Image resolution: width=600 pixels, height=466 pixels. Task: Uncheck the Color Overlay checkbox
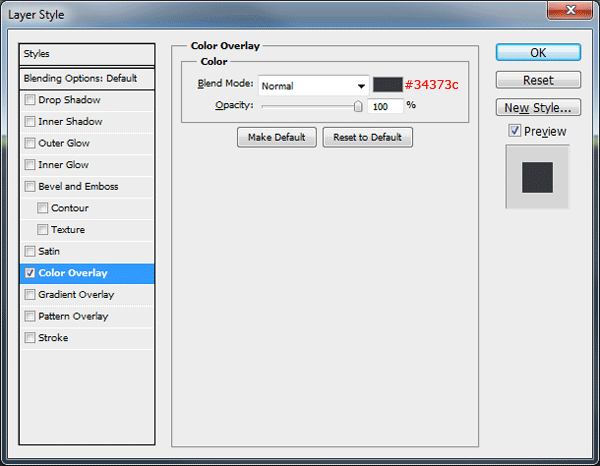tap(30, 273)
